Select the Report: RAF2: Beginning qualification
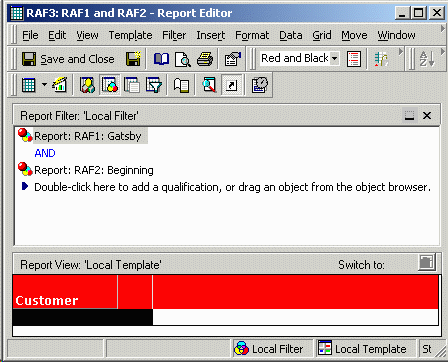The image size is (448, 362). pos(94,170)
